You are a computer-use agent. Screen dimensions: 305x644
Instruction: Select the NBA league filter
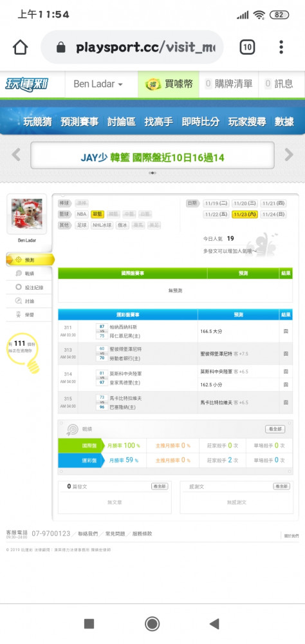[x=82, y=214]
